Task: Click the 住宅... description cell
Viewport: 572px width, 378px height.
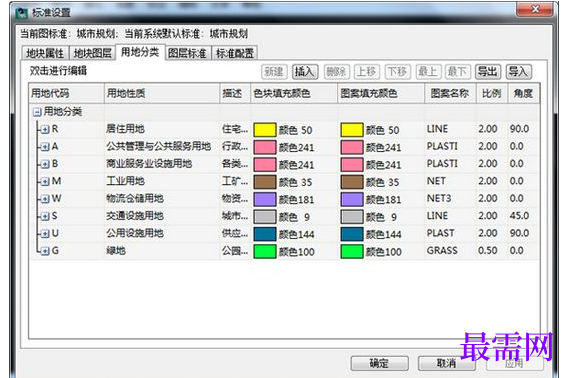Action: (235, 129)
